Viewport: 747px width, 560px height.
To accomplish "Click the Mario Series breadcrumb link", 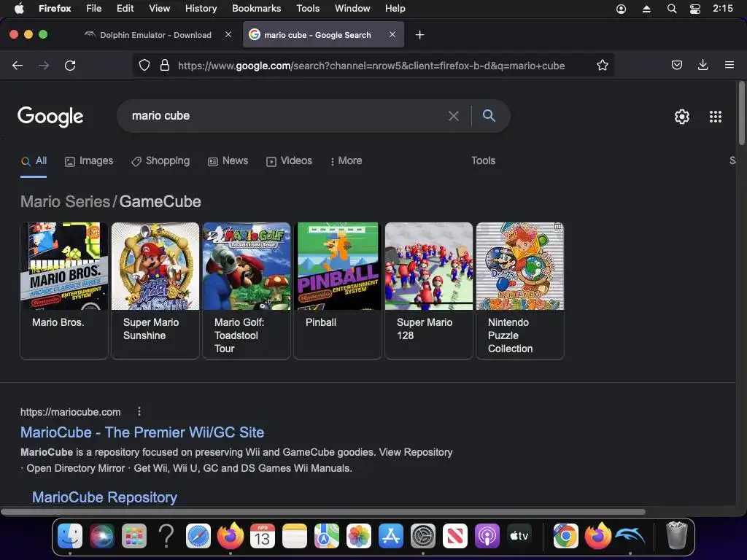I will point(65,201).
